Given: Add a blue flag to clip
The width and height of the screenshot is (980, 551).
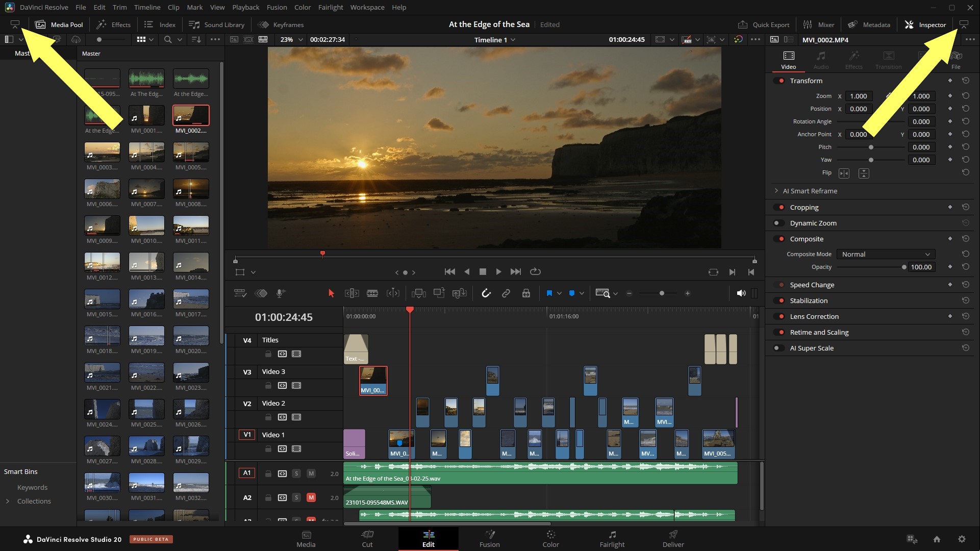Looking at the screenshot, I should point(549,293).
